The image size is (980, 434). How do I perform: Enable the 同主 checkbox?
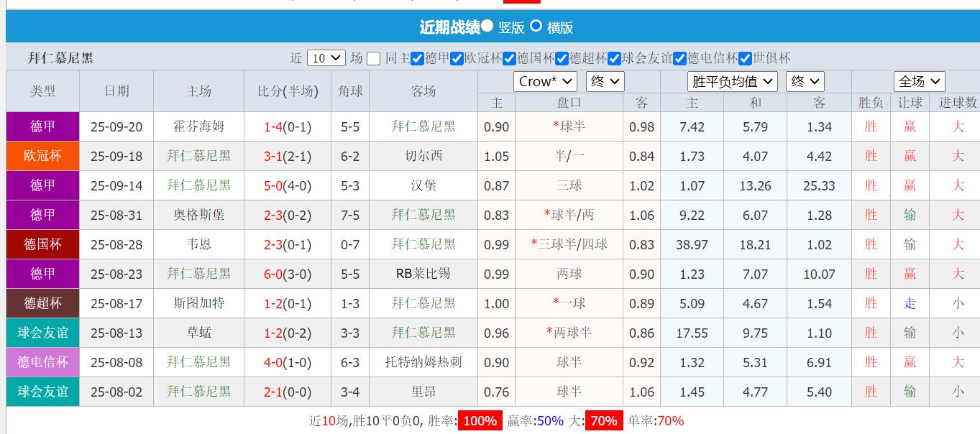tap(372, 57)
